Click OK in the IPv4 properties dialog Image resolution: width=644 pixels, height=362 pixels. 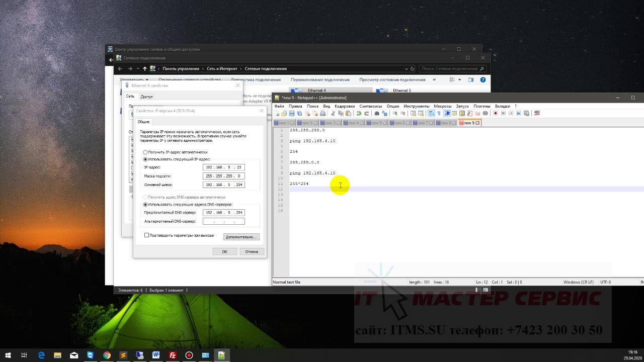pyautogui.click(x=224, y=251)
